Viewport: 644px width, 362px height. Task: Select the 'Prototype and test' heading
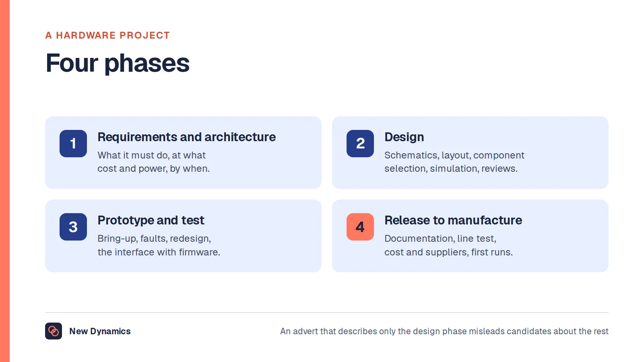tap(151, 220)
